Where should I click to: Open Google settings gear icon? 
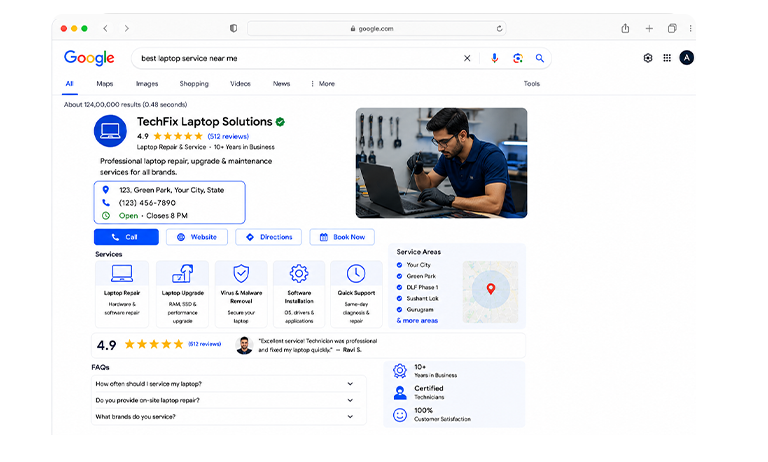point(648,58)
